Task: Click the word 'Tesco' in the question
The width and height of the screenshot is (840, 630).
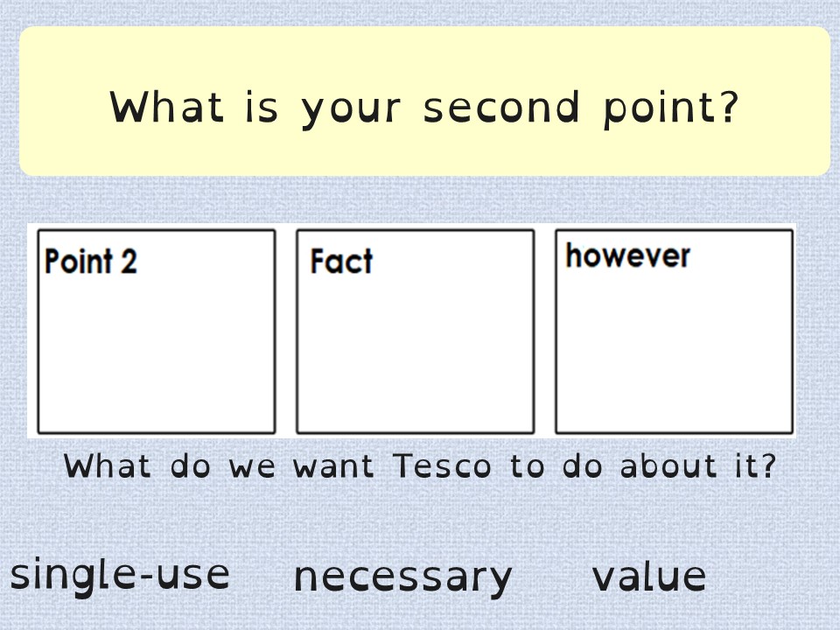Action: click(442, 466)
